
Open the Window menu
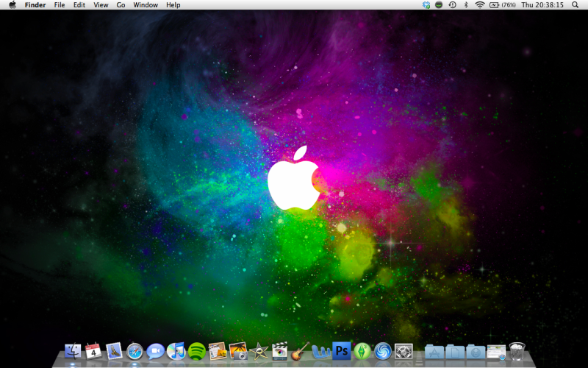[146, 5]
